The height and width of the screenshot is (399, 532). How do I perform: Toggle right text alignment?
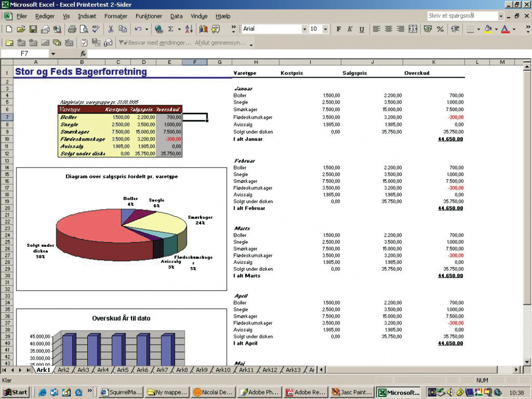coord(401,29)
